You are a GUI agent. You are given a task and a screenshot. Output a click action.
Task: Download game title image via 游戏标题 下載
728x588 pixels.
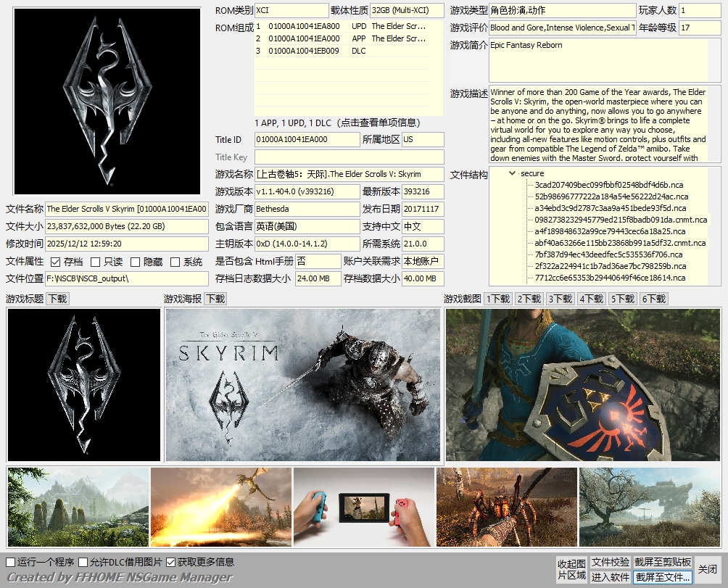[x=58, y=299]
